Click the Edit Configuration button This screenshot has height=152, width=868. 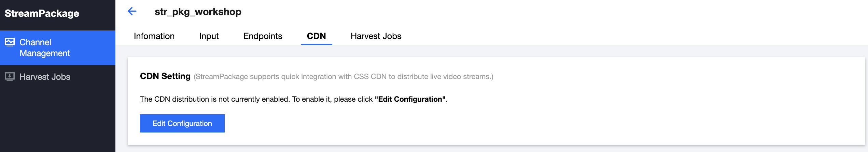[182, 123]
